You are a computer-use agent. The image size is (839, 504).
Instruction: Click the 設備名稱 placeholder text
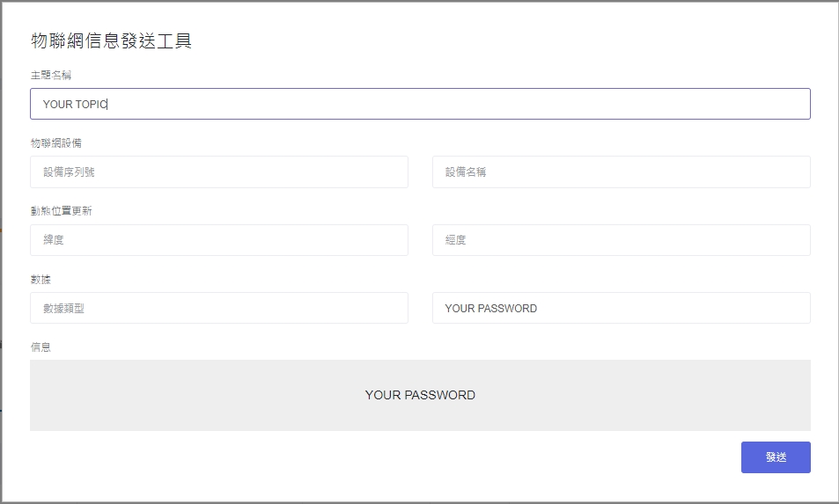click(x=466, y=172)
